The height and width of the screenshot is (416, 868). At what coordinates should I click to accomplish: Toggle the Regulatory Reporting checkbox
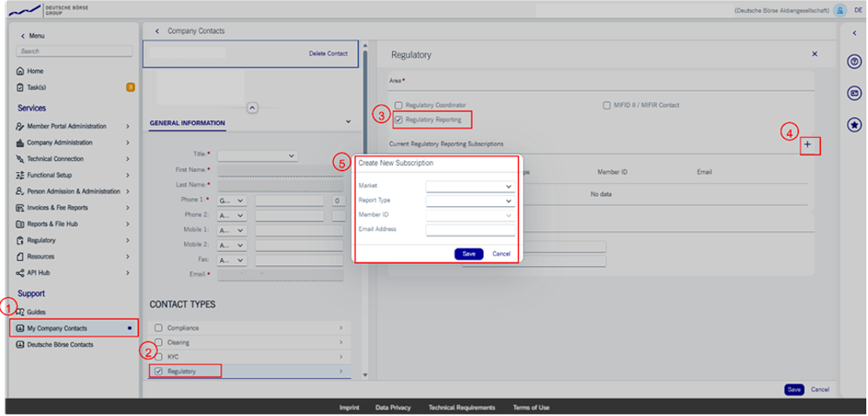pos(399,120)
